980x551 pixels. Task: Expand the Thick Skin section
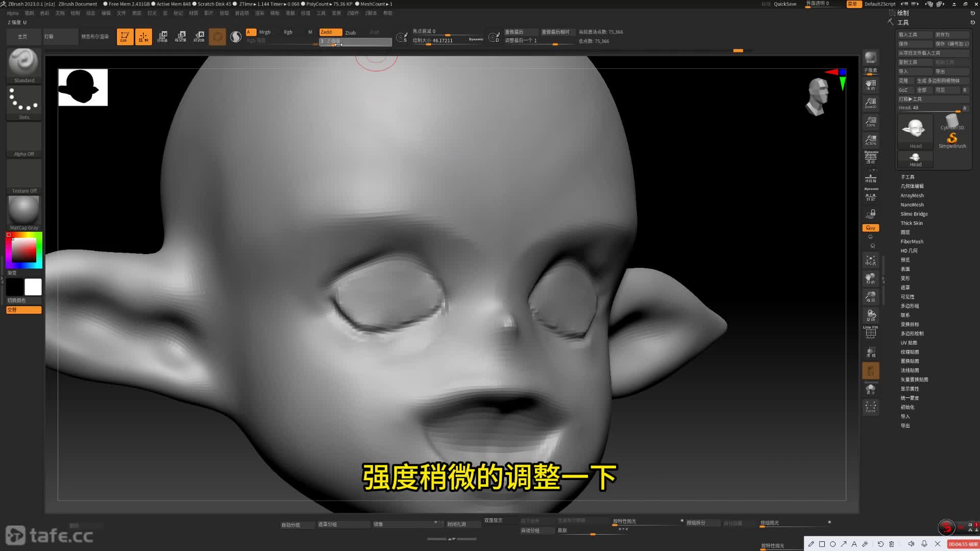tap(912, 223)
